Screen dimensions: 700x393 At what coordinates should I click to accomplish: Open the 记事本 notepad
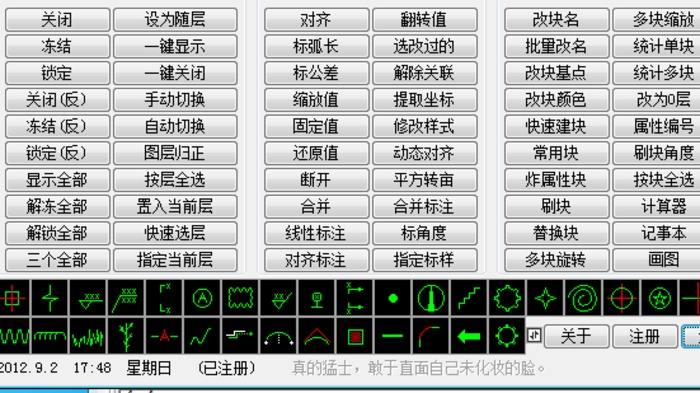657,233
